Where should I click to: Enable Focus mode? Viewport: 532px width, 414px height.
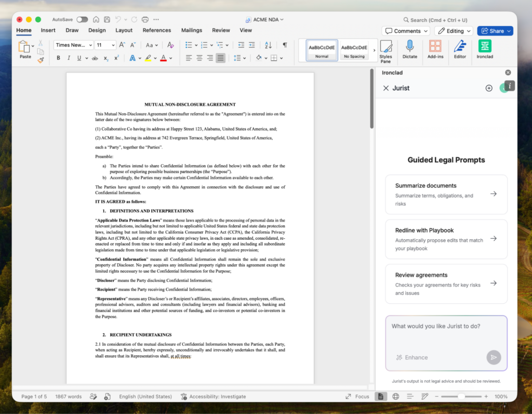point(357,396)
